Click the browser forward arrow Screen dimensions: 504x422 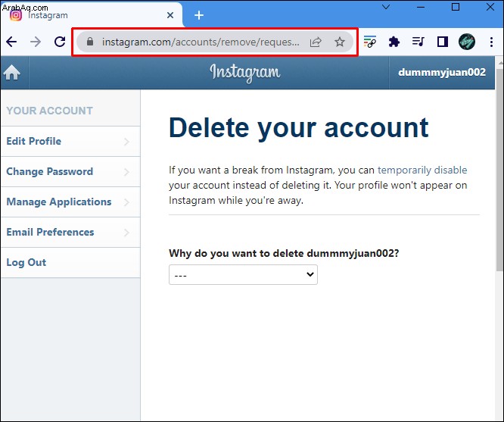pos(36,42)
